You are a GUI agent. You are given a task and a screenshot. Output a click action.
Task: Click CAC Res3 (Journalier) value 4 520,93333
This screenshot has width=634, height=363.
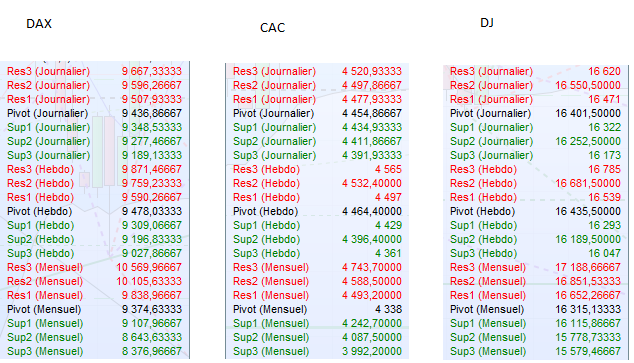click(x=372, y=72)
